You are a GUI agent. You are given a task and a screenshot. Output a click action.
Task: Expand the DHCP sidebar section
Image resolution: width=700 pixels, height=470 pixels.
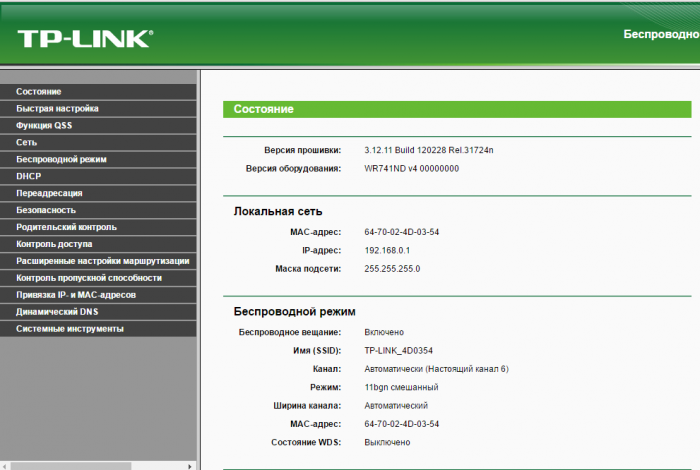click(29, 176)
